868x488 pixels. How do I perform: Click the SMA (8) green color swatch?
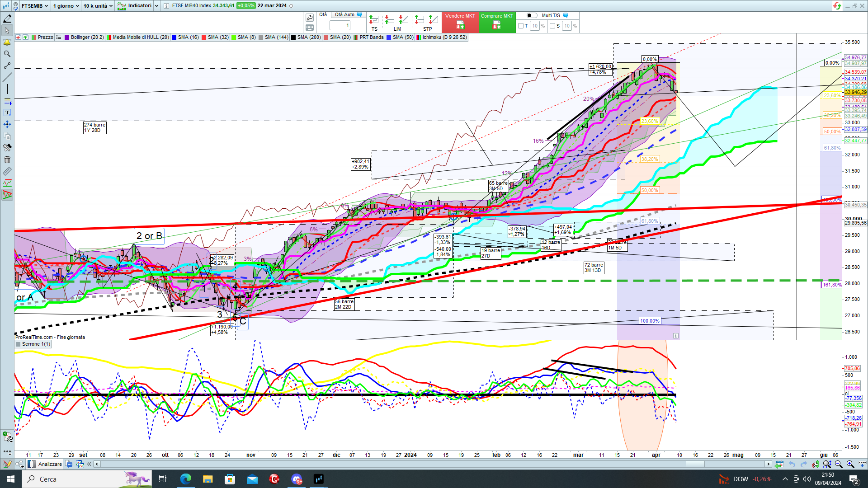[x=234, y=38]
